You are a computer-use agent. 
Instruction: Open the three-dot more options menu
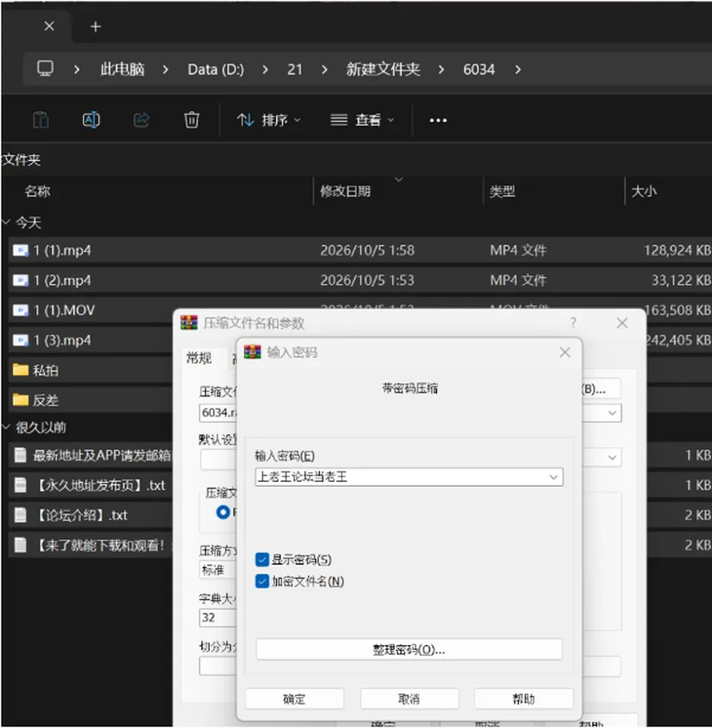tap(438, 120)
